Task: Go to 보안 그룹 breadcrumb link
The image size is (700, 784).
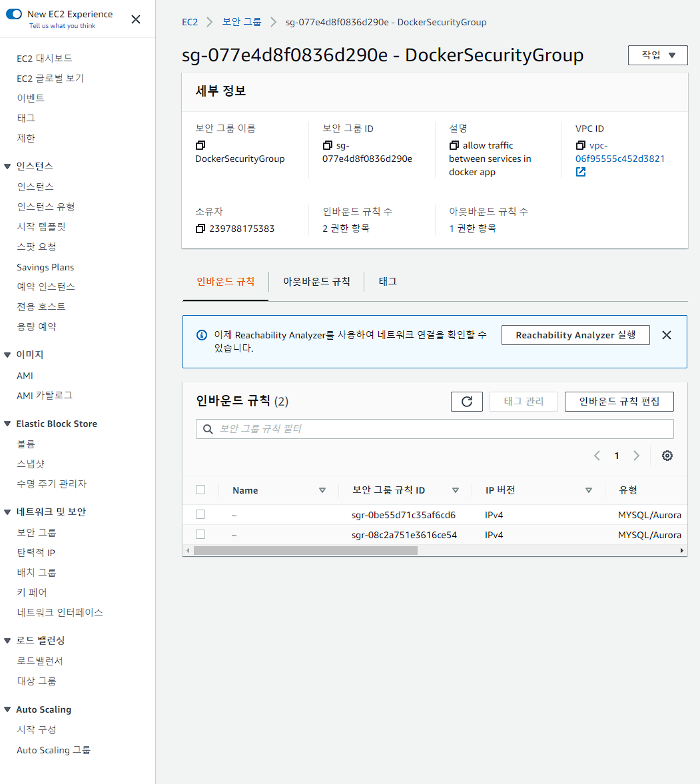Action: [242, 22]
